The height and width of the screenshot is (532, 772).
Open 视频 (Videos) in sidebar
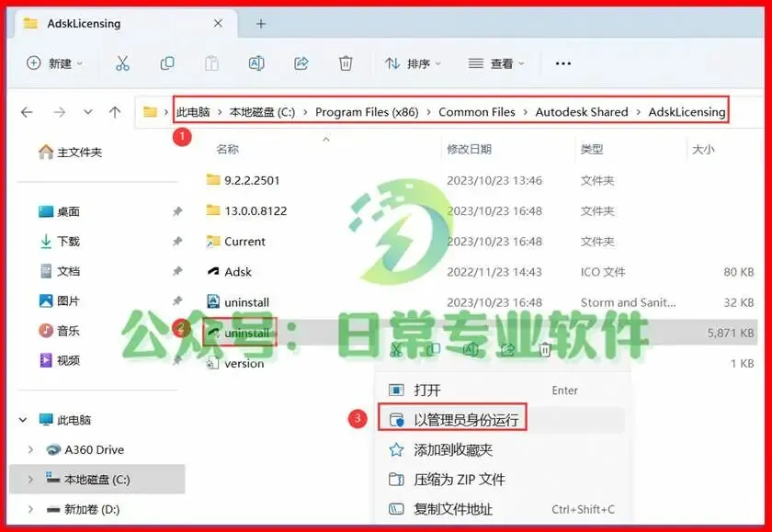point(59,360)
